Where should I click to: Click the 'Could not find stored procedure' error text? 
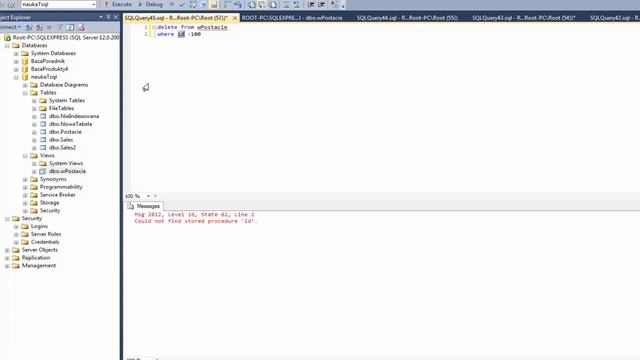pyautogui.click(x=196, y=221)
